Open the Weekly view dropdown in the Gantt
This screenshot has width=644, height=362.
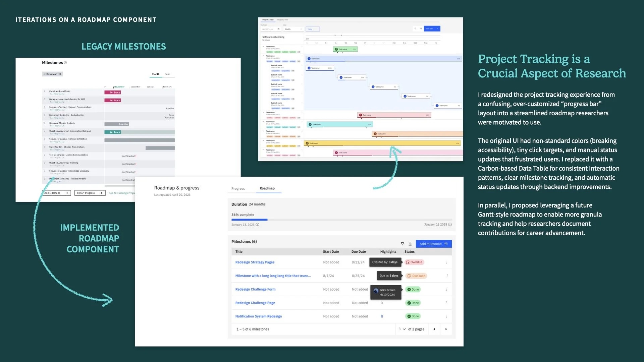coord(293,29)
